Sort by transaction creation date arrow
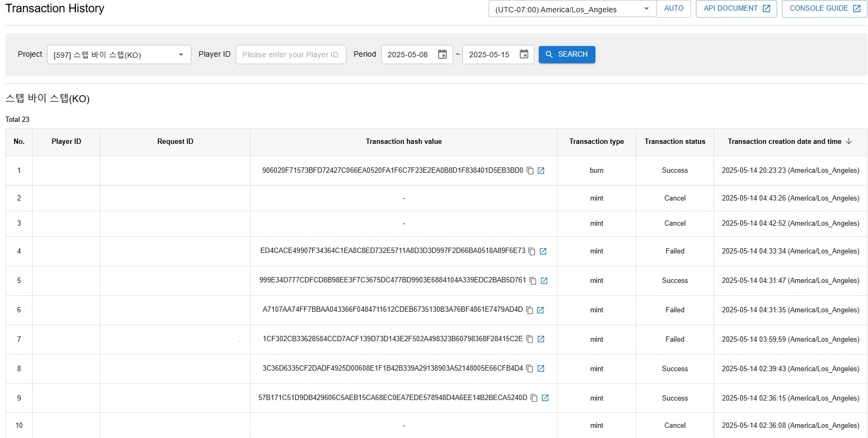This screenshot has width=868, height=438. pyautogui.click(x=849, y=142)
